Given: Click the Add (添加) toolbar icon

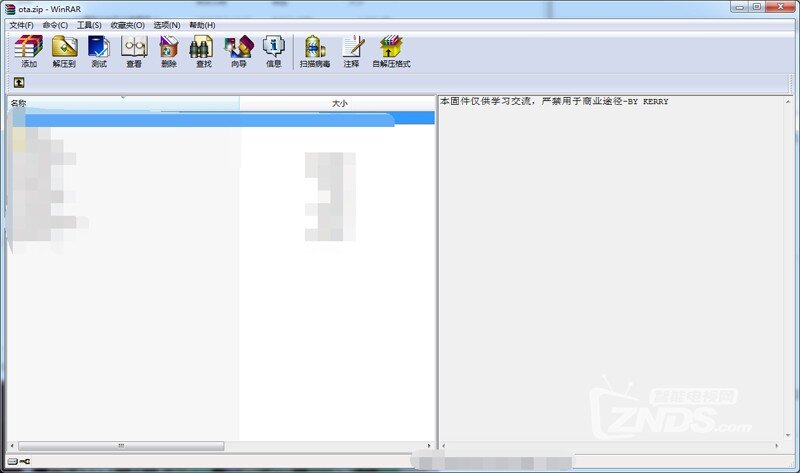Looking at the screenshot, I should coord(29,52).
